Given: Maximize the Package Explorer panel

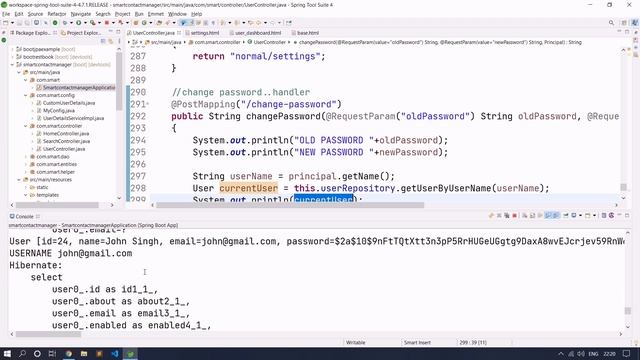Looking at the screenshot, I should click(118, 32).
